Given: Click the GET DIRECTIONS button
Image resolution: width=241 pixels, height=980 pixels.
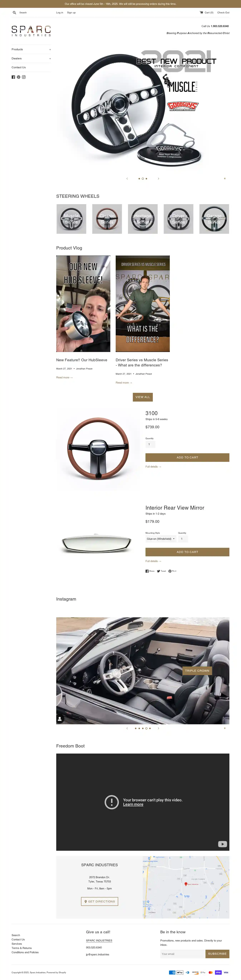Looking at the screenshot, I should click(x=99, y=901).
